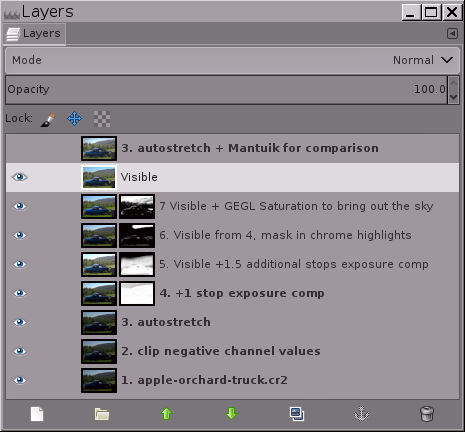Click the Opacity slider bar
The width and height of the screenshot is (465, 432).
pyautogui.click(x=227, y=90)
